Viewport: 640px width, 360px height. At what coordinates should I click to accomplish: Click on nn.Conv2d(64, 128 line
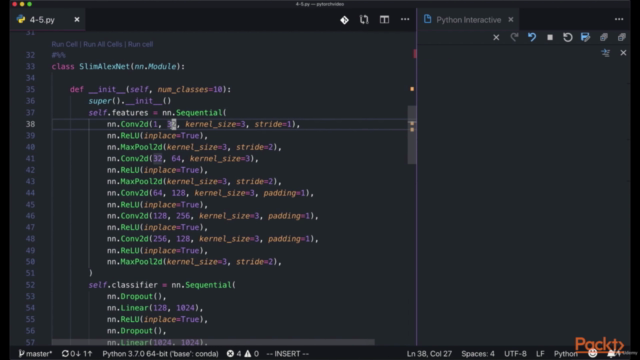click(x=210, y=193)
